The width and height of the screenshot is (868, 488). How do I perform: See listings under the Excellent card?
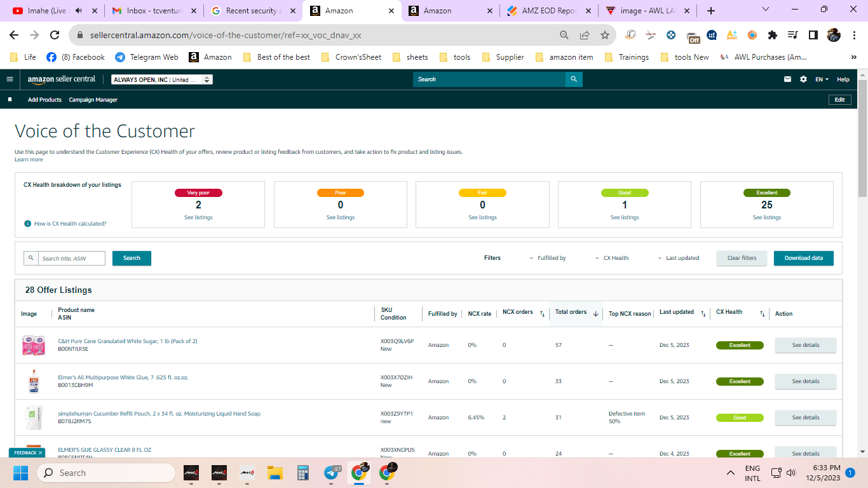click(x=767, y=217)
